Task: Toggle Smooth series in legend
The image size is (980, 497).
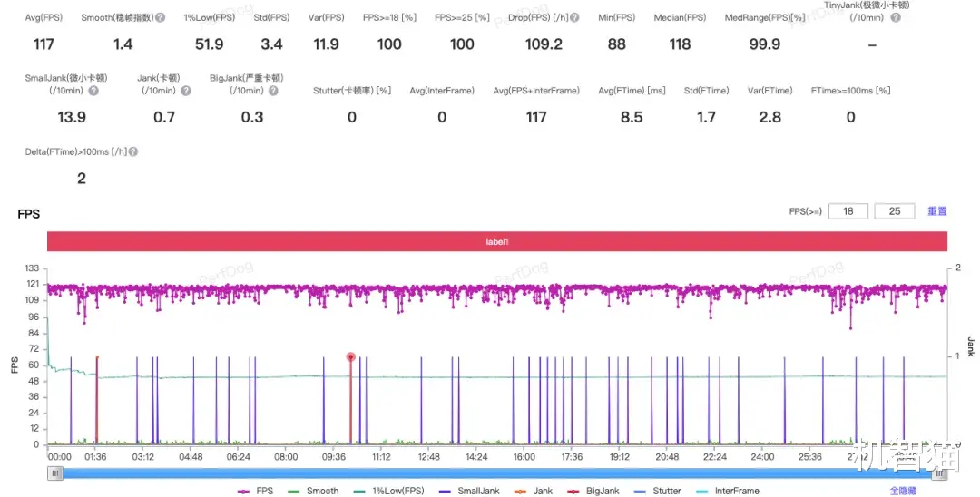Action: pos(314,491)
